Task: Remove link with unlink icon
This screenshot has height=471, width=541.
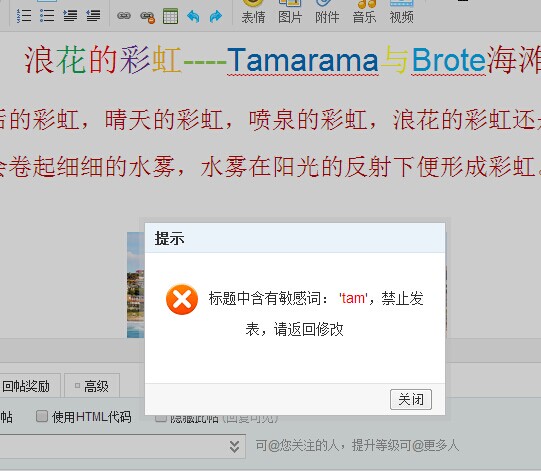Action: (x=147, y=16)
